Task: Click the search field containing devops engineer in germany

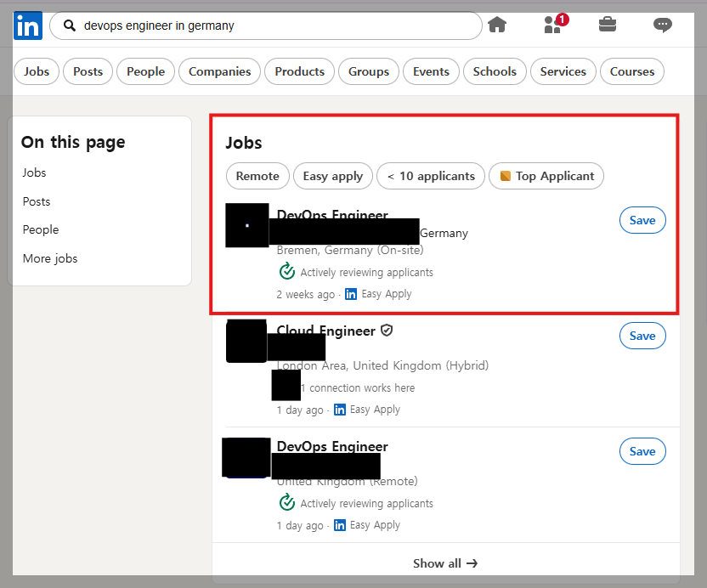Action: pos(266,25)
